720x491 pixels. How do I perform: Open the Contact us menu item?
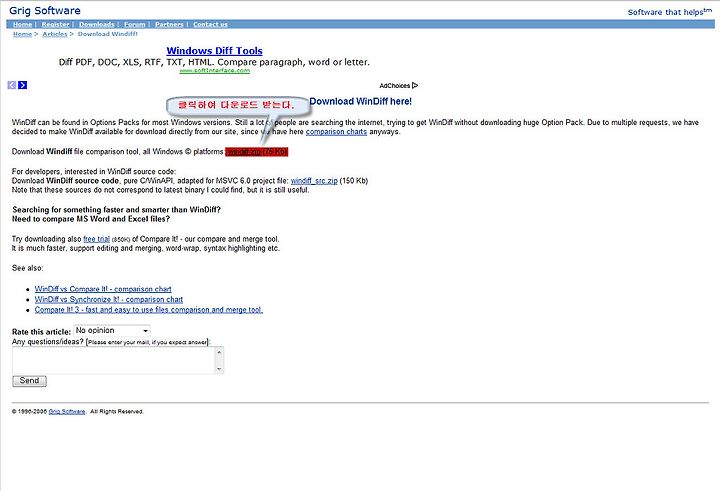(x=210, y=24)
